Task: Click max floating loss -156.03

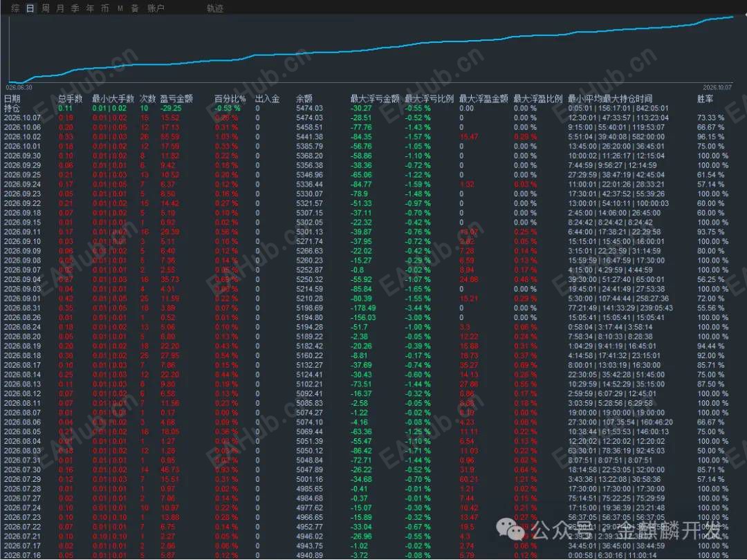Action: click(x=363, y=317)
